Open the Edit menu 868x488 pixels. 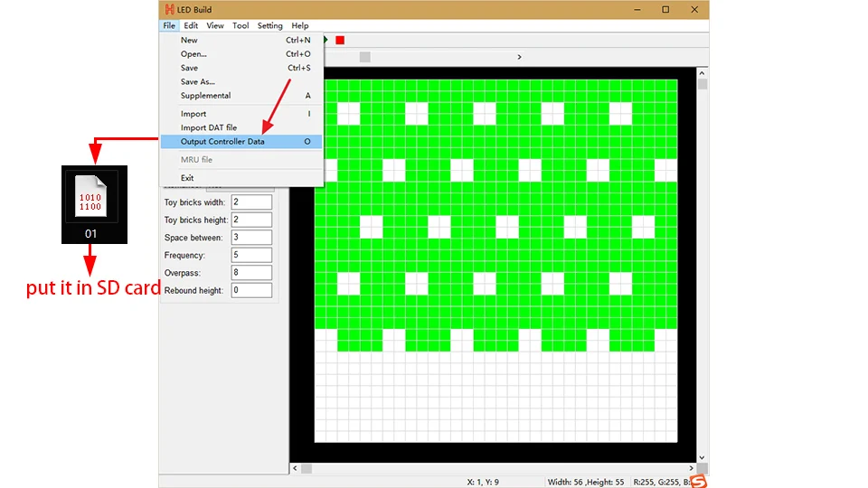191,25
